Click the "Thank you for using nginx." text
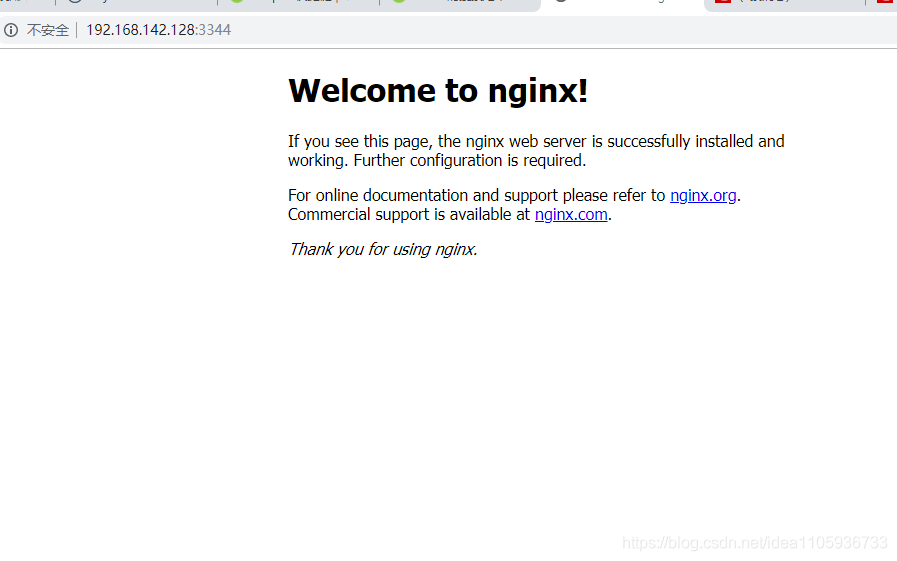 (383, 249)
